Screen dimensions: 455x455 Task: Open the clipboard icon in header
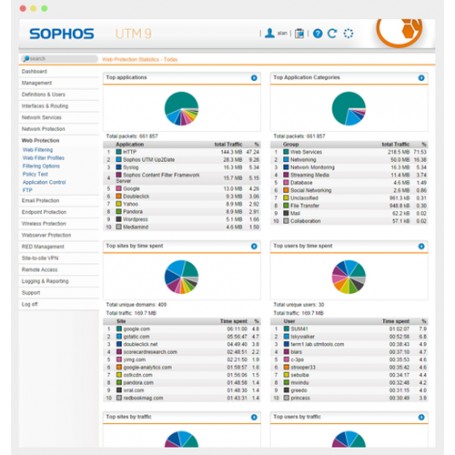(x=299, y=33)
